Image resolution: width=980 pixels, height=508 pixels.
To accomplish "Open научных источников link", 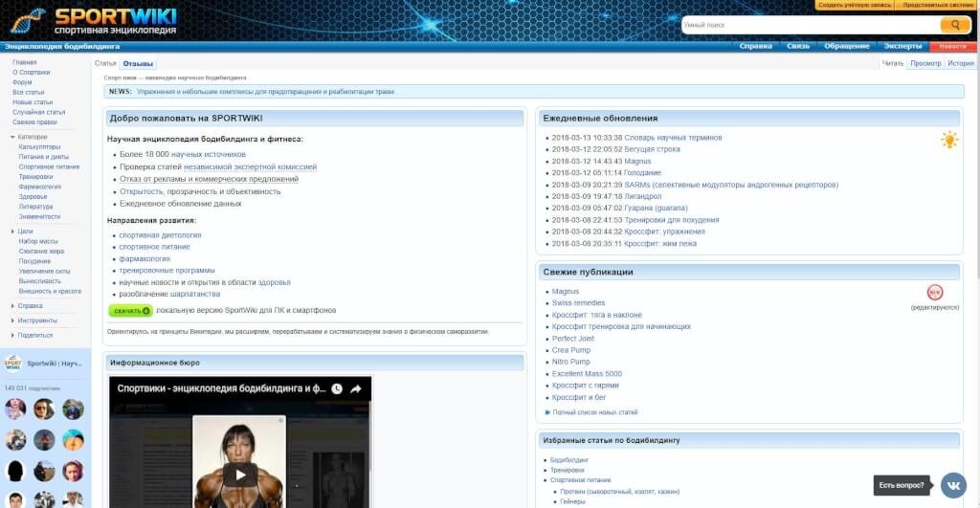I will point(208,154).
